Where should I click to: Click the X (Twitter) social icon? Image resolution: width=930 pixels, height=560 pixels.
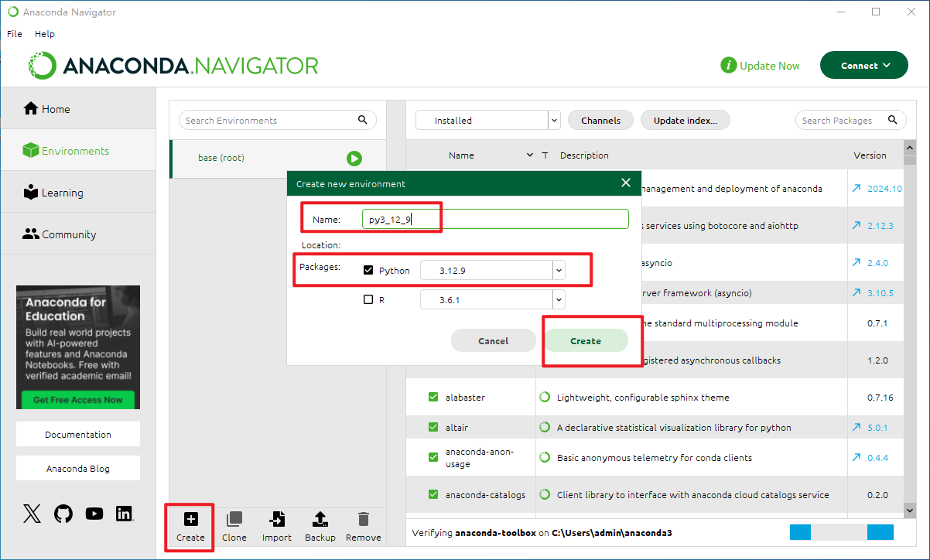click(32, 514)
